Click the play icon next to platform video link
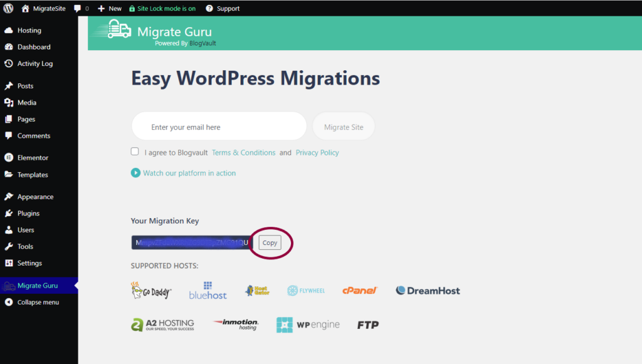Viewport: 642px width, 364px height. 134,172
